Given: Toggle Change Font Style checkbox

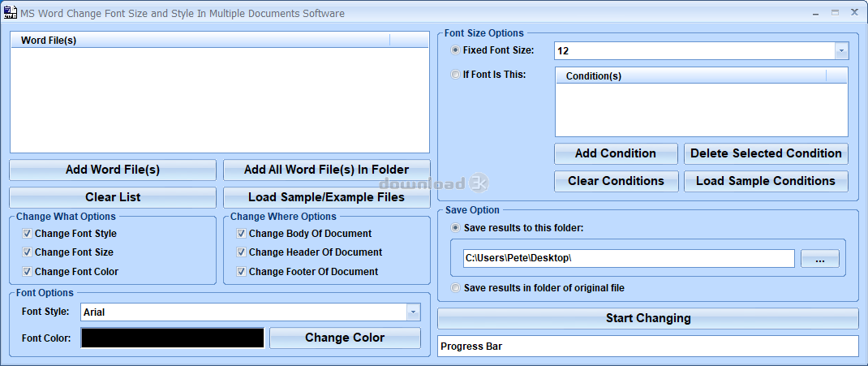Looking at the screenshot, I should click(x=27, y=233).
